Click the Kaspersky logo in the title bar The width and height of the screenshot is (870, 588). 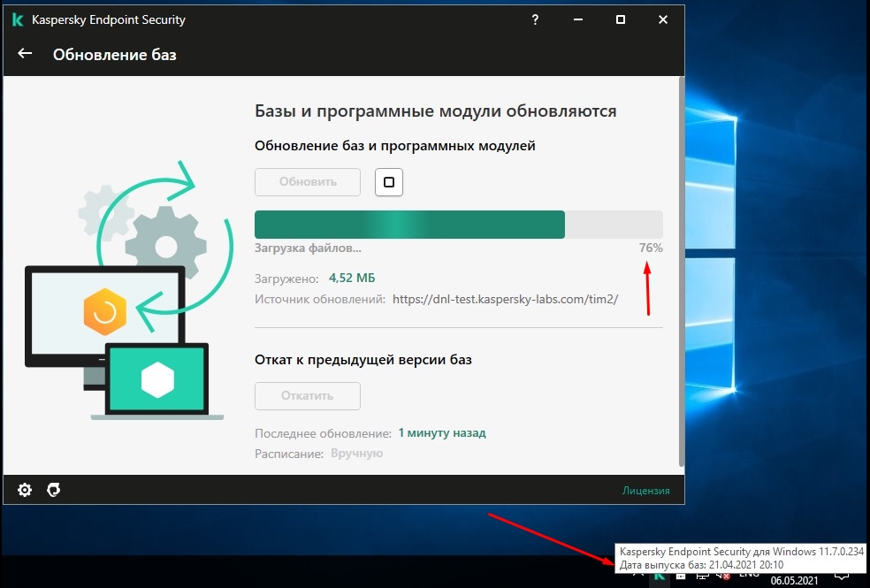coord(18,19)
